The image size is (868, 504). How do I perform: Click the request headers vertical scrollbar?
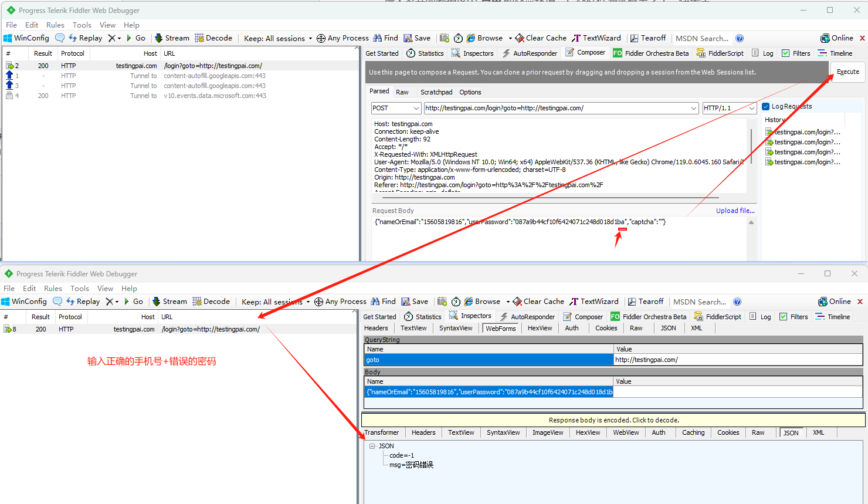(x=751, y=147)
